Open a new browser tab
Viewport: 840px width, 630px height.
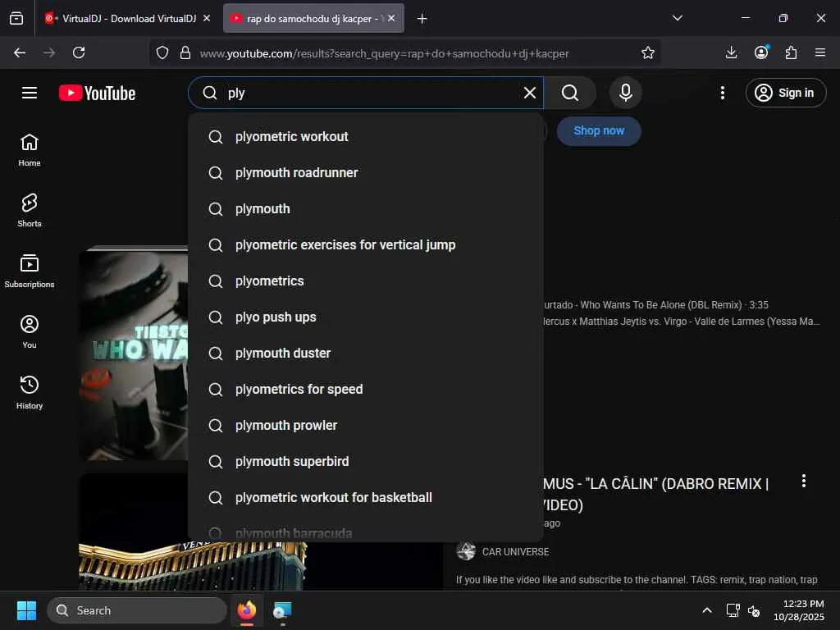coord(422,19)
